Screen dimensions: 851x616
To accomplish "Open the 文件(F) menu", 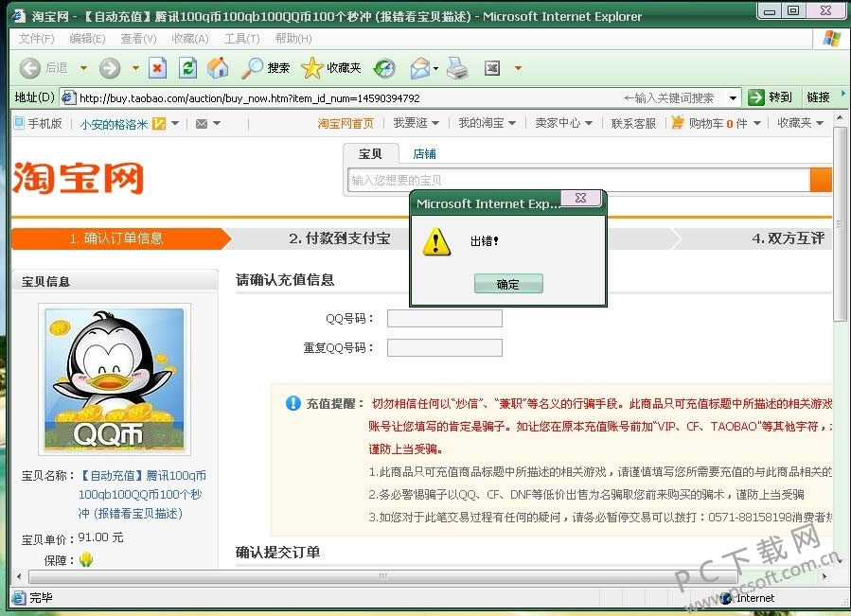I will (36, 39).
